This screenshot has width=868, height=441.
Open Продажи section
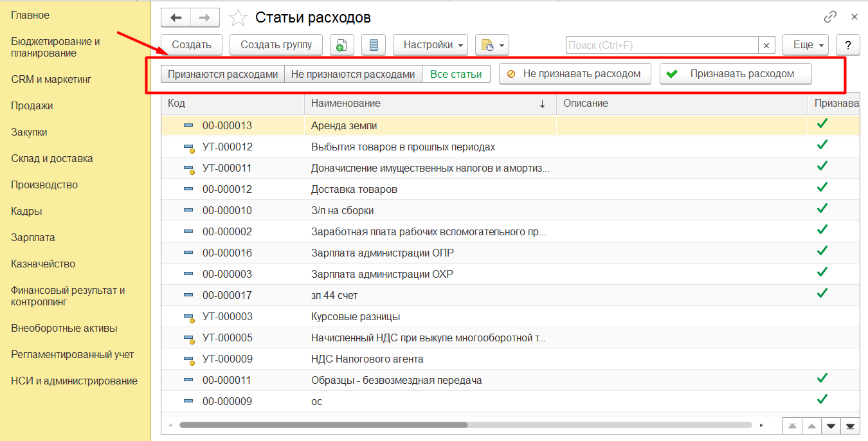(x=32, y=106)
